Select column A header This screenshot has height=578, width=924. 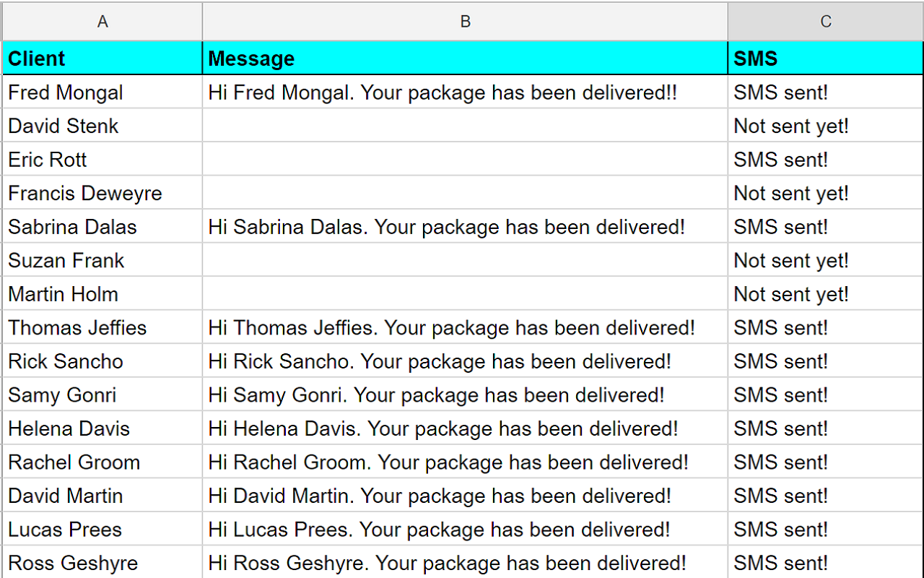pos(103,22)
